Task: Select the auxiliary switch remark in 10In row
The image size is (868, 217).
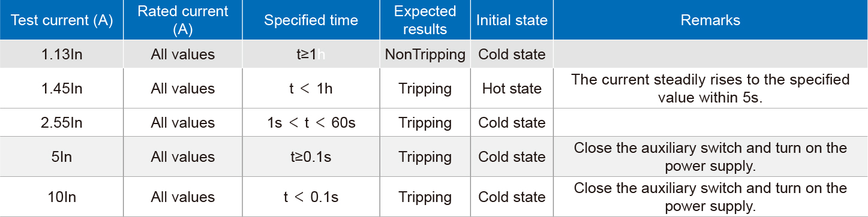Action: tap(710, 197)
